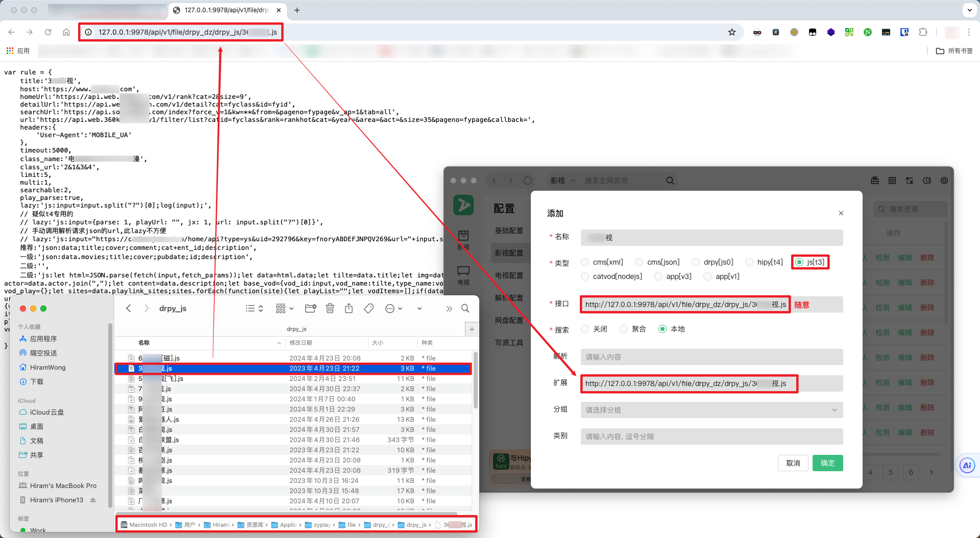The height and width of the screenshot is (538, 980).
Task: Open the Chrome three-dot menu
Action: pyautogui.click(x=969, y=32)
